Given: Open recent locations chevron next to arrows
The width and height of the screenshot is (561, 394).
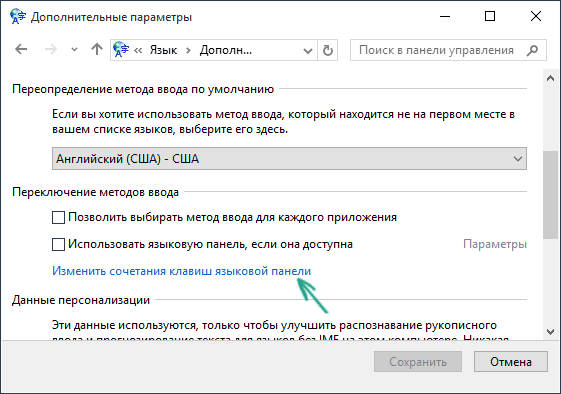Looking at the screenshot, I should 74,50.
